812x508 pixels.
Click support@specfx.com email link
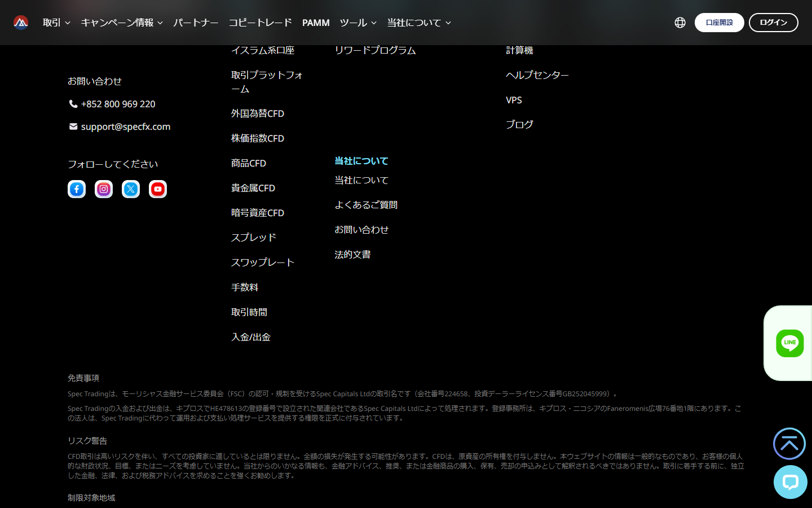click(x=126, y=126)
